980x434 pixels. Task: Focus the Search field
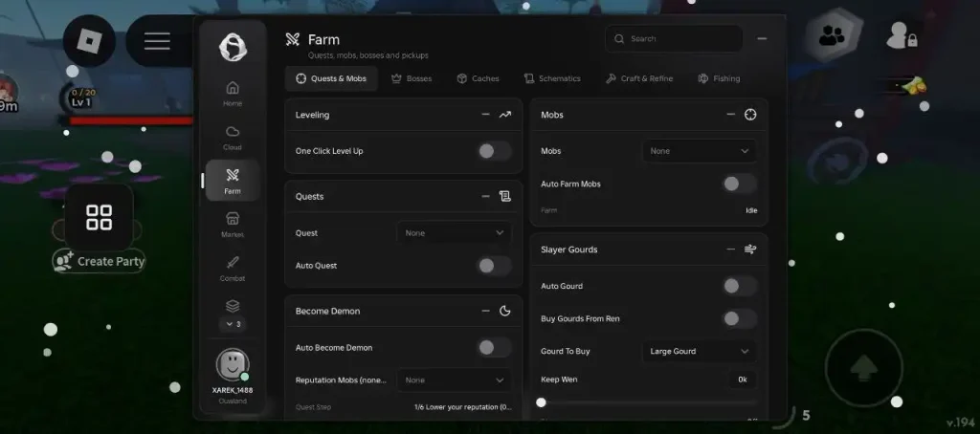coord(674,39)
